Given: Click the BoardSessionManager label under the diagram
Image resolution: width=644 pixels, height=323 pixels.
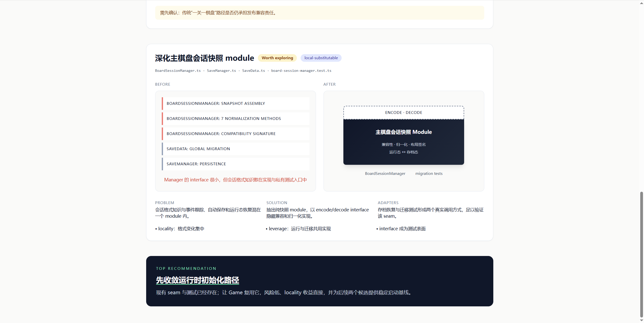Looking at the screenshot, I should [x=385, y=174].
